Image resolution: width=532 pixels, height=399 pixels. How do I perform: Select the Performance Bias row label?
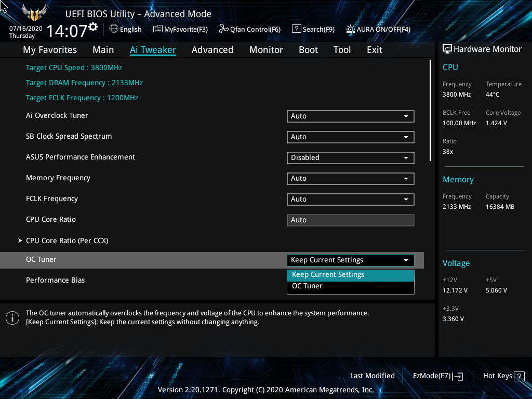[x=55, y=280]
